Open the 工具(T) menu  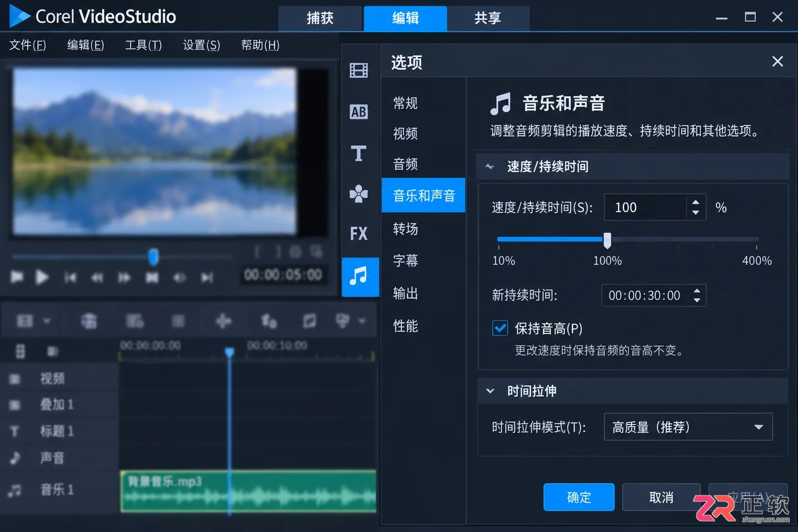coord(144,45)
